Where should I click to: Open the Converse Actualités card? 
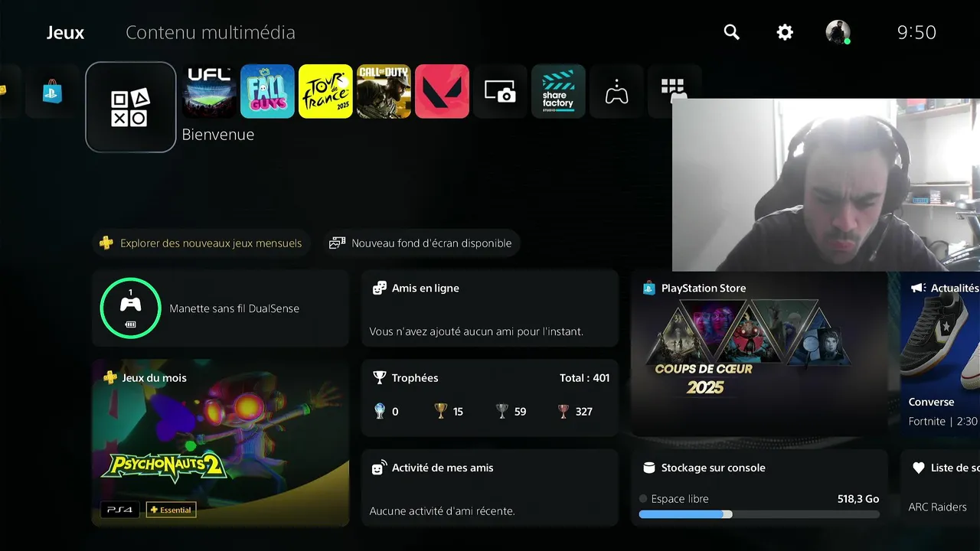coord(940,353)
